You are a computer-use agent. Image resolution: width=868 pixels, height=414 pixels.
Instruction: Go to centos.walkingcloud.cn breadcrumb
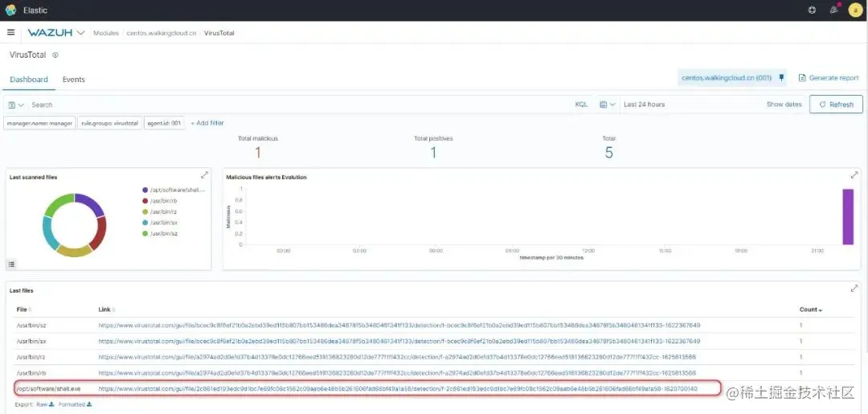(161, 33)
